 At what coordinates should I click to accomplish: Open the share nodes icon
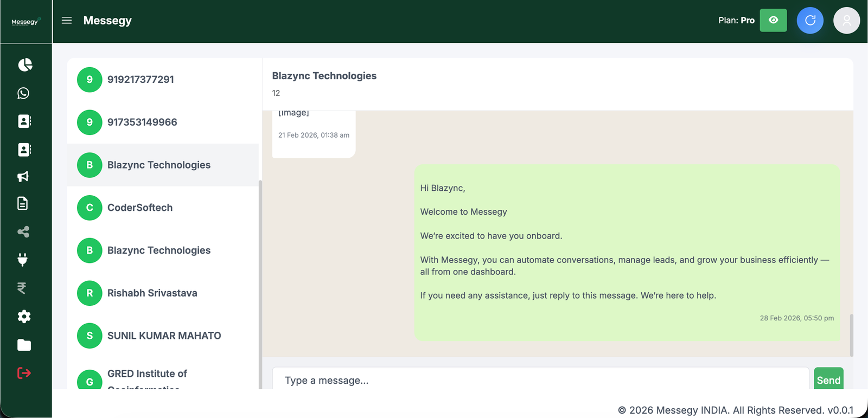23,232
